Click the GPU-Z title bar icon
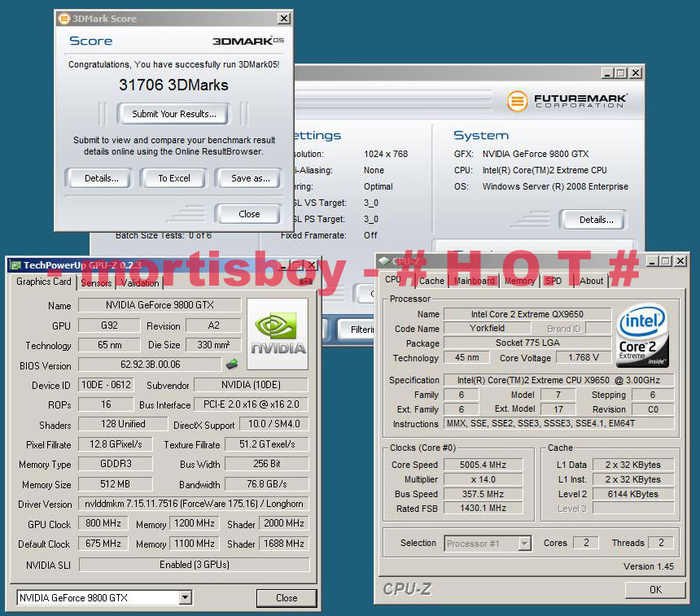Screen dimensions: 700x616 coord(15,265)
